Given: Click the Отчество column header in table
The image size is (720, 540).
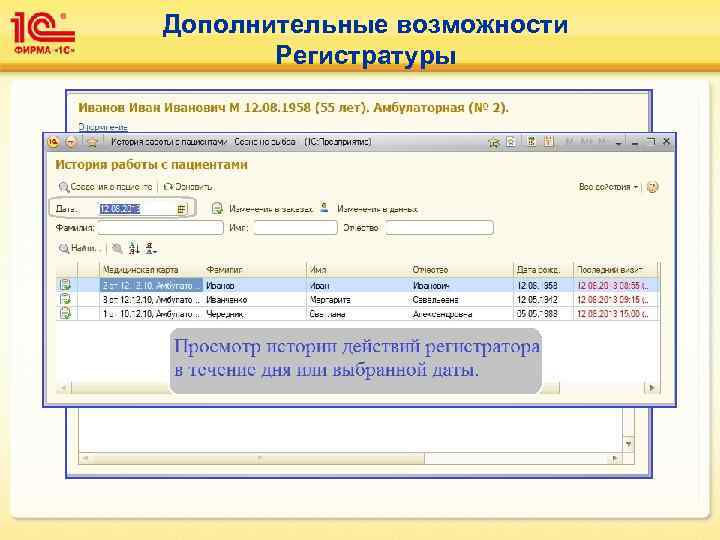Looking at the screenshot, I should (461, 270).
